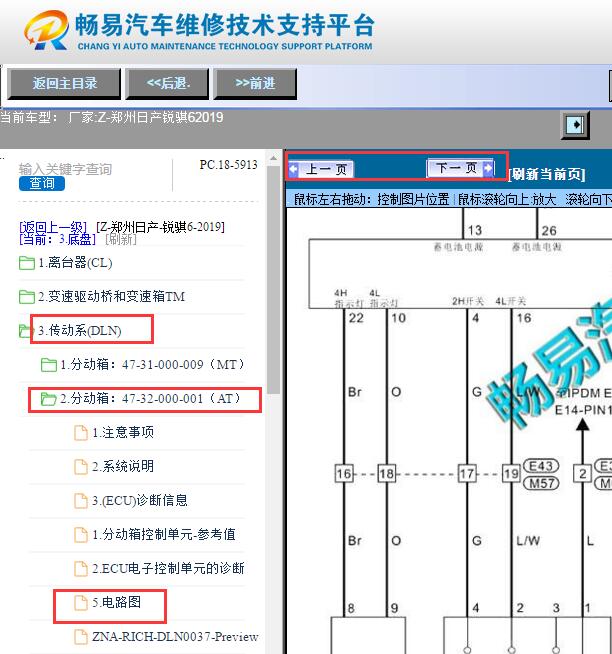Open ZNA-RICH-DLN0037-Preview document
This screenshot has width=612, height=654.
(x=175, y=636)
